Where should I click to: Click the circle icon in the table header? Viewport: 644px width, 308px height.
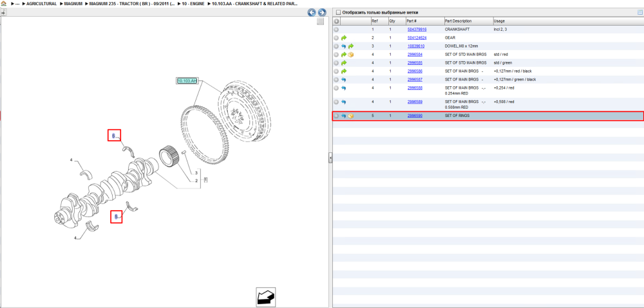(x=336, y=21)
